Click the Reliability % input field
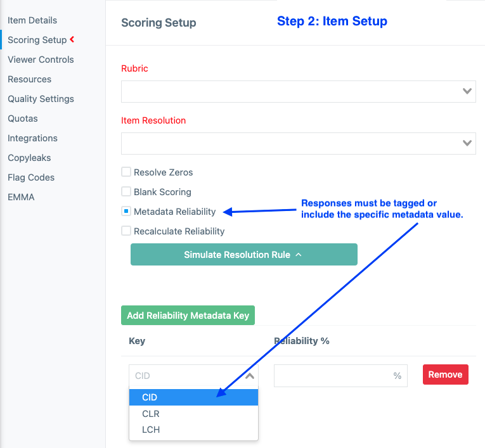 [333, 376]
